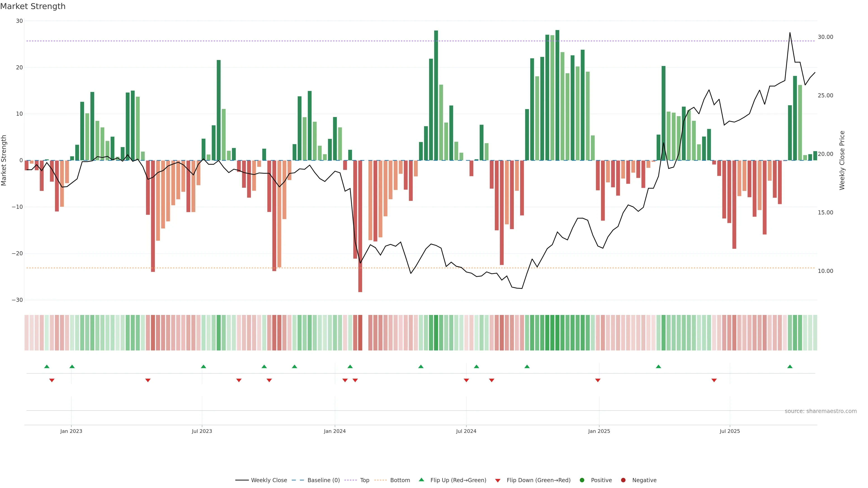Click the Weekly Close Price axis title
This screenshot has height=488, width=868.
[842, 160]
